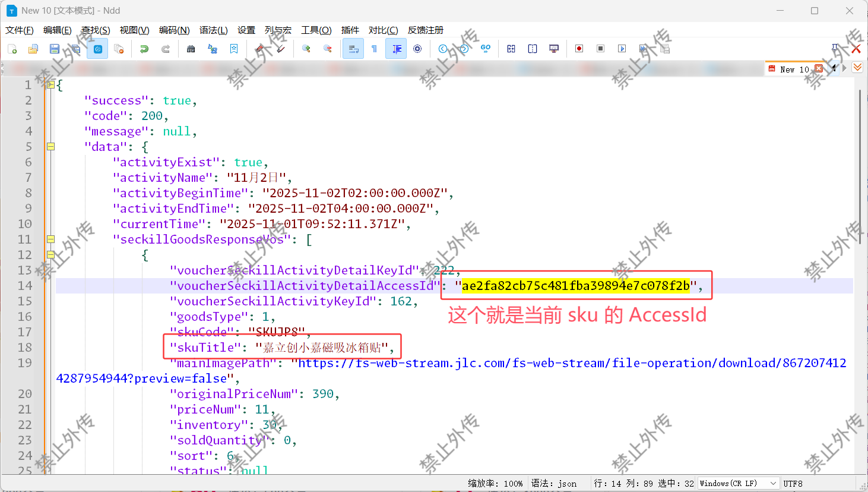Image resolution: width=868 pixels, height=492 pixels.
Task: Click the GO toolbar icon
Action: [x=486, y=49]
